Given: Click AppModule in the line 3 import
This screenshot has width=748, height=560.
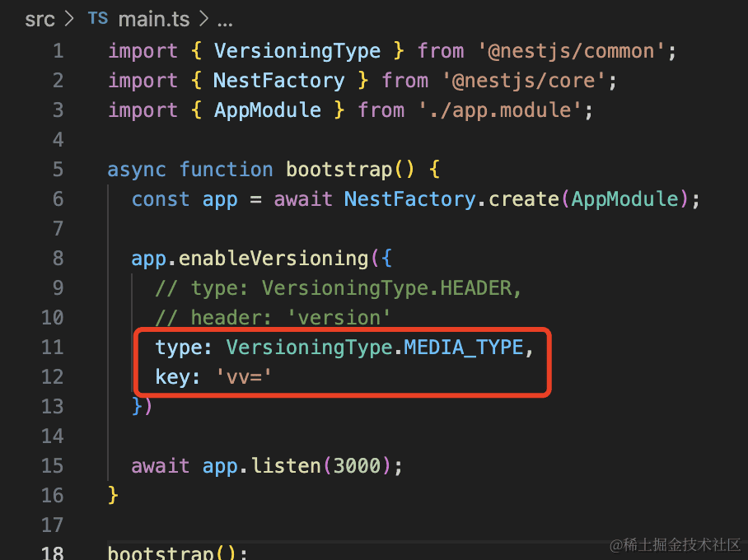Looking at the screenshot, I should pos(268,110).
